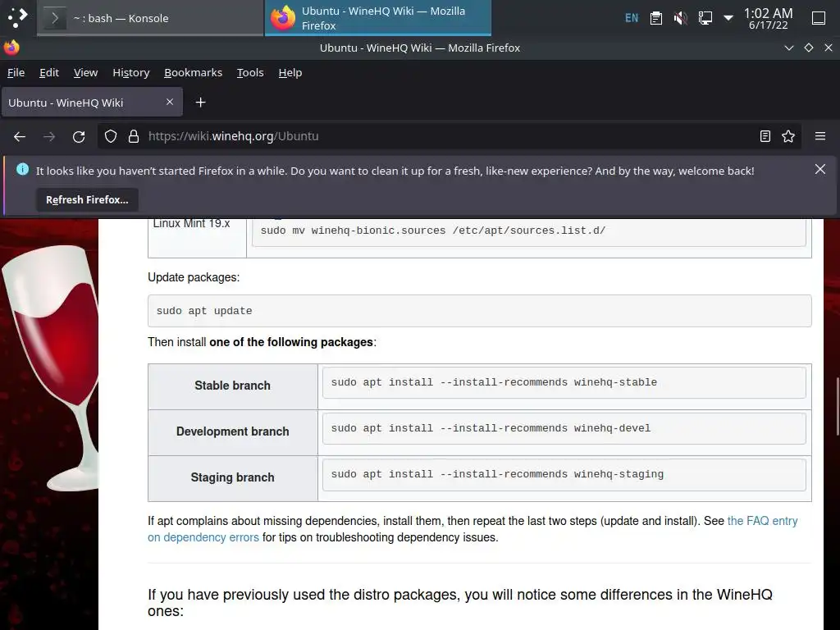Click the Firefox icon in window title bar

coord(11,48)
